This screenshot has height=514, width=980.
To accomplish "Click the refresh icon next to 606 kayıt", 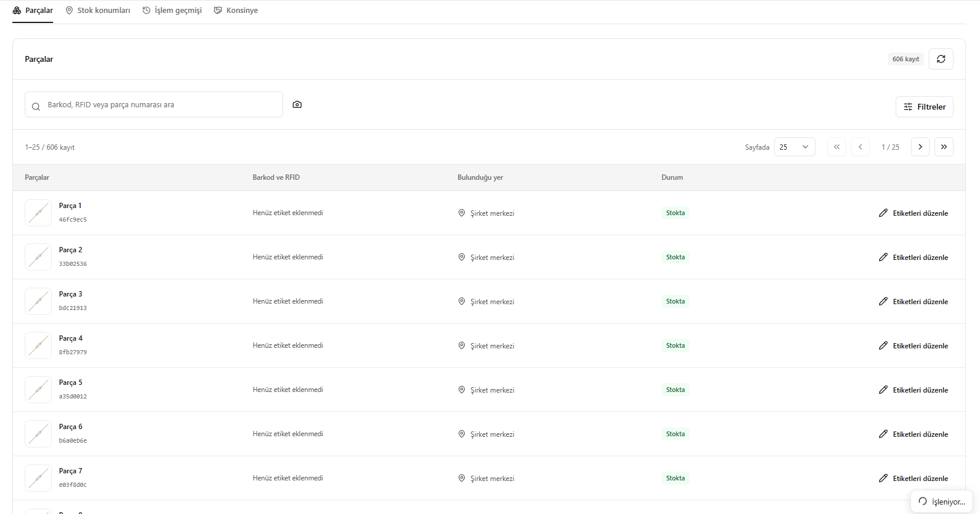I will 940,59.
